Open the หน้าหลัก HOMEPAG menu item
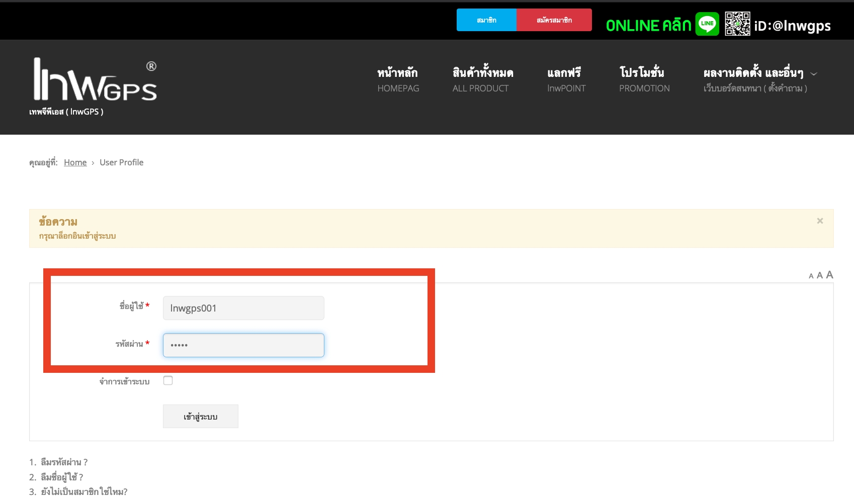Screen dimensions: 854x504 pyautogui.click(x=398, y=80)
